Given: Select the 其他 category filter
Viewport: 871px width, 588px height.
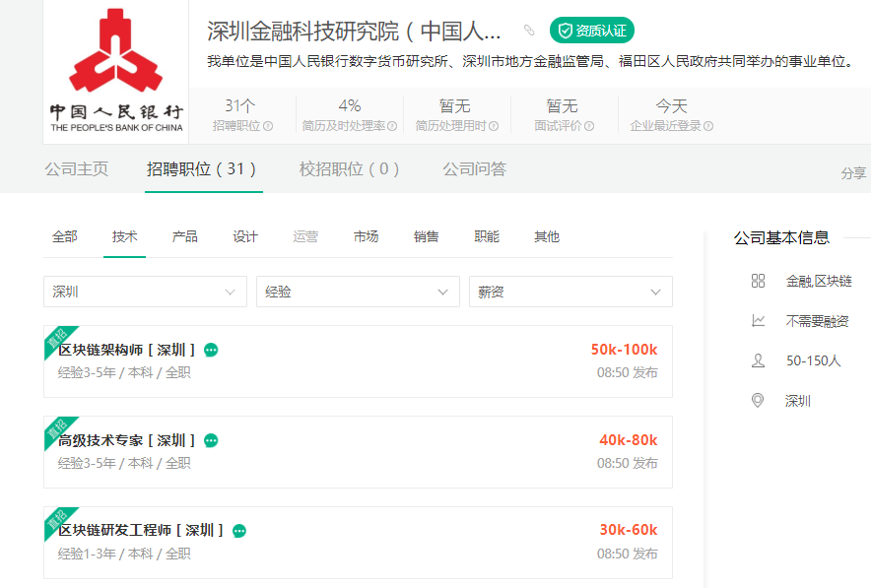Looking at the screenshot, I should [547, 236].
